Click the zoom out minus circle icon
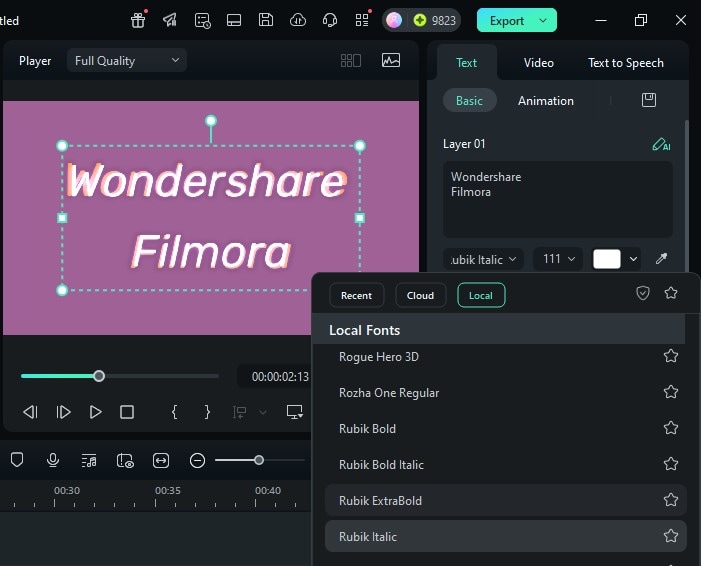701x566 pixels. 197,460
